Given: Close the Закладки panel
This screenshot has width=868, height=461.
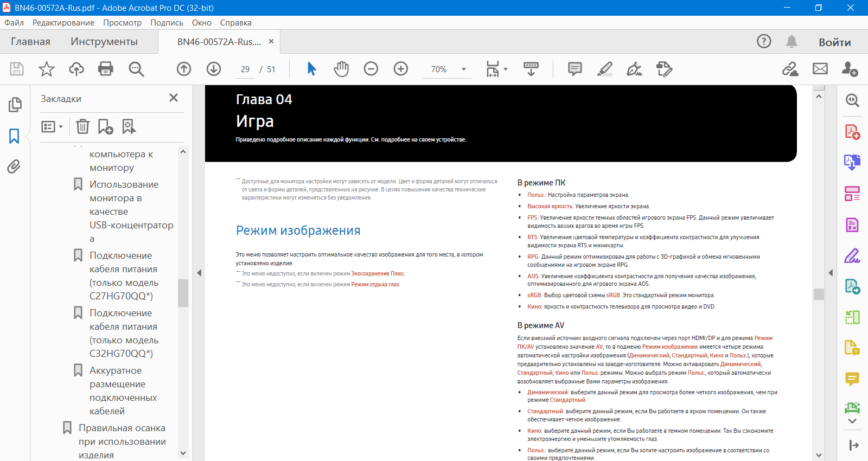Looking at the screenshot, I should pyautogui.click(x=174, y=98).
